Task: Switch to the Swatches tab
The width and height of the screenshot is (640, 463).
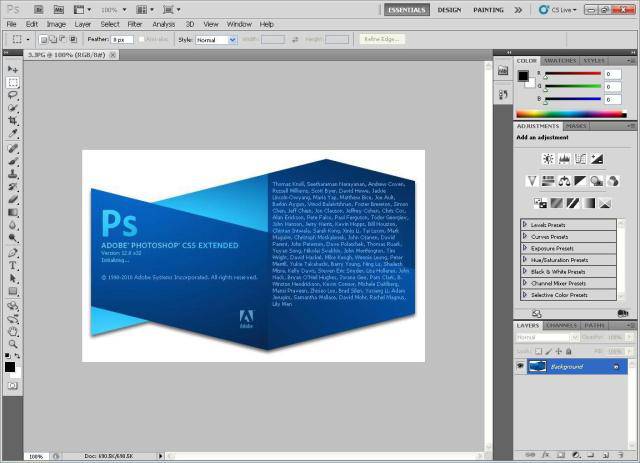Action: pyautogui.click(x=560, y=60)
